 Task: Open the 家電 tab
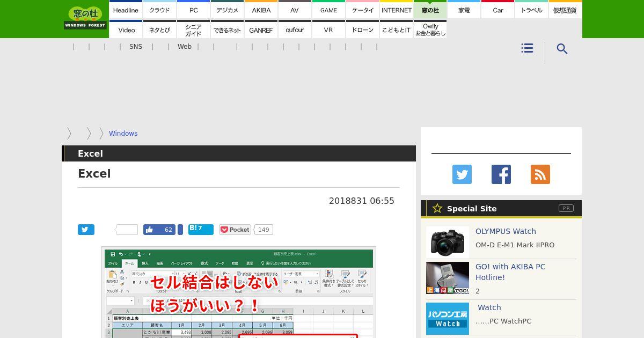click(x=464, y=10)
